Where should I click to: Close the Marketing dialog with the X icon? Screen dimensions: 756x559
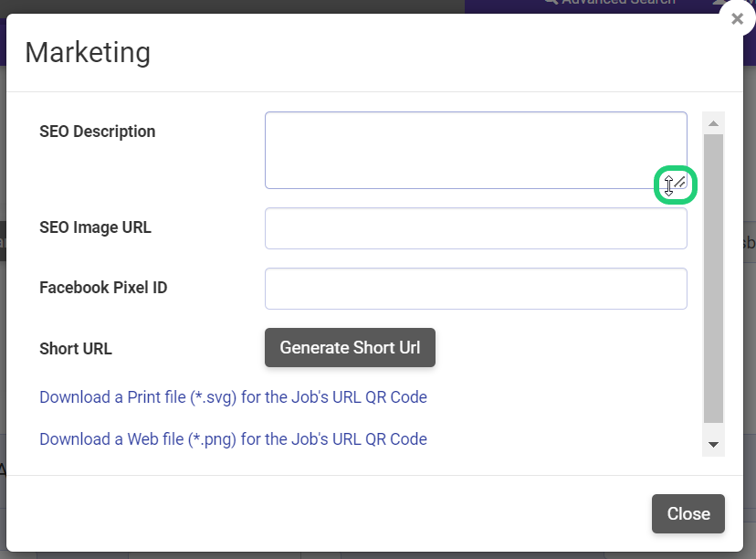tap(737, 19)
